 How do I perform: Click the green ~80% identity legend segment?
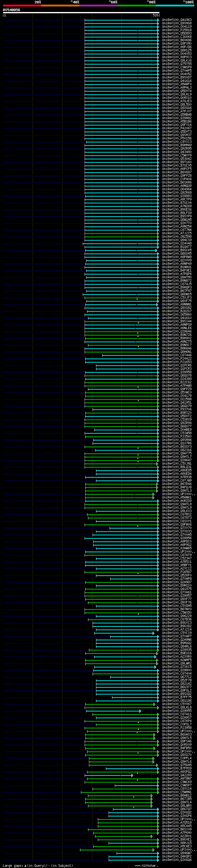137,6
